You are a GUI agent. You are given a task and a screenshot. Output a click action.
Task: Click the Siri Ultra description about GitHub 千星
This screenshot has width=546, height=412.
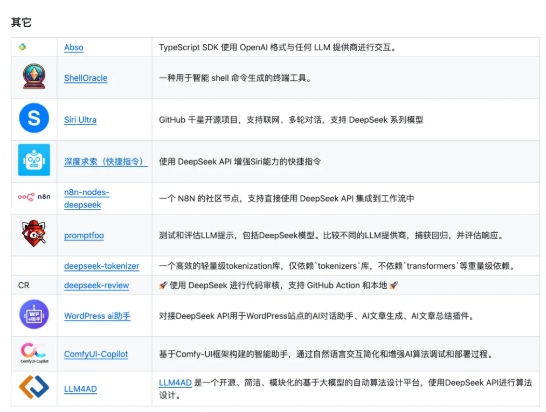(x=291, y=120)
